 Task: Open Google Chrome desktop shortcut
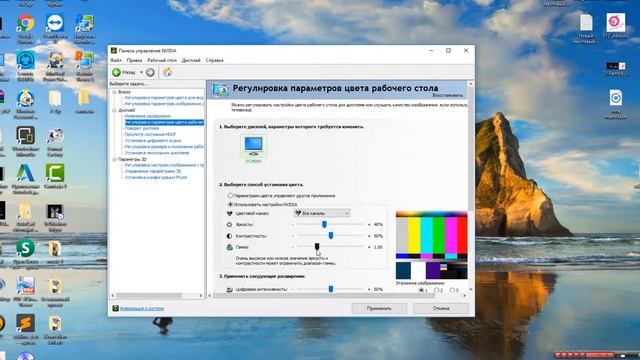pos(25,23)
